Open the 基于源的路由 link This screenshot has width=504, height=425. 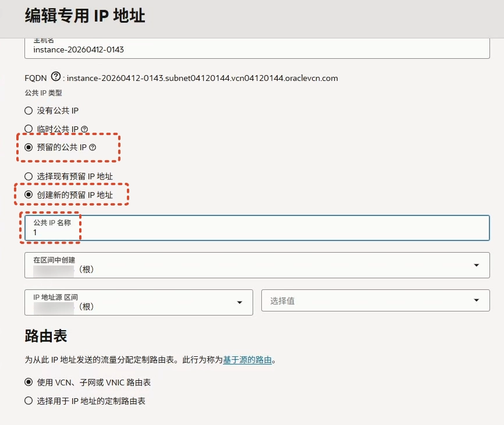coord(247,360)
